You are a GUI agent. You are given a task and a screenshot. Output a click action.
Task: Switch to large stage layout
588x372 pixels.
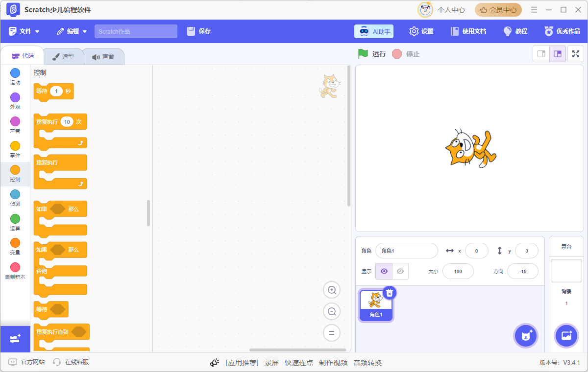point(558,54)
